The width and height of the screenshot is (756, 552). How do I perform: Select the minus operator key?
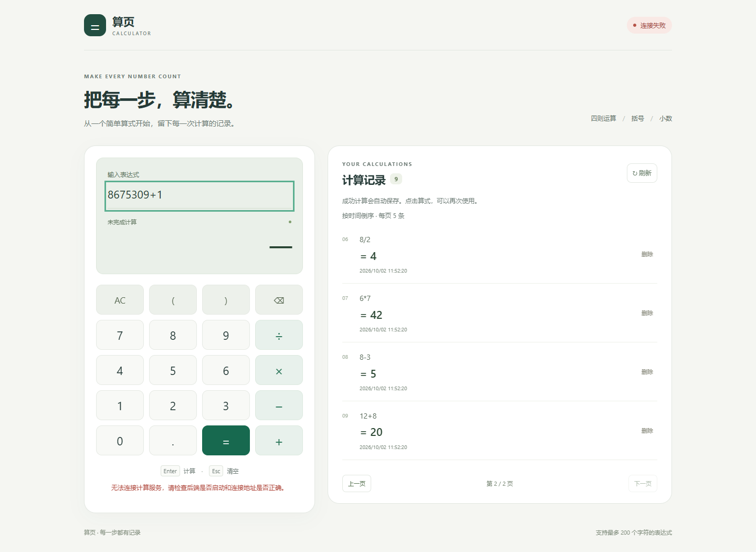coord(279,405)
